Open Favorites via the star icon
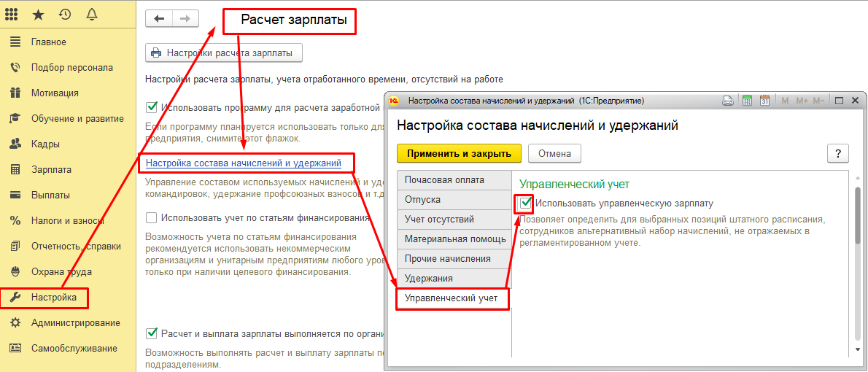The image size is (868, 372). point(39,14)
